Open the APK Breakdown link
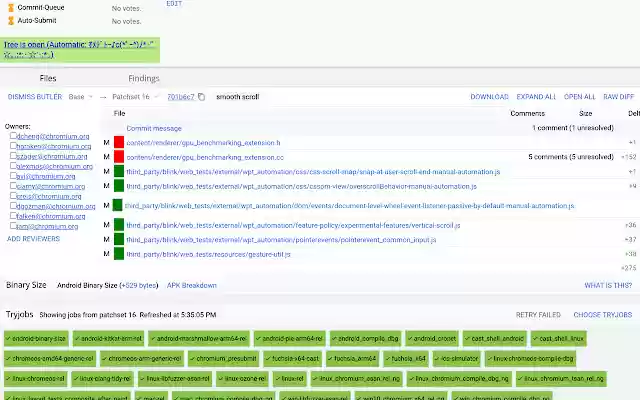This screenshot has width=640, height=400. (x=191, y=285)
